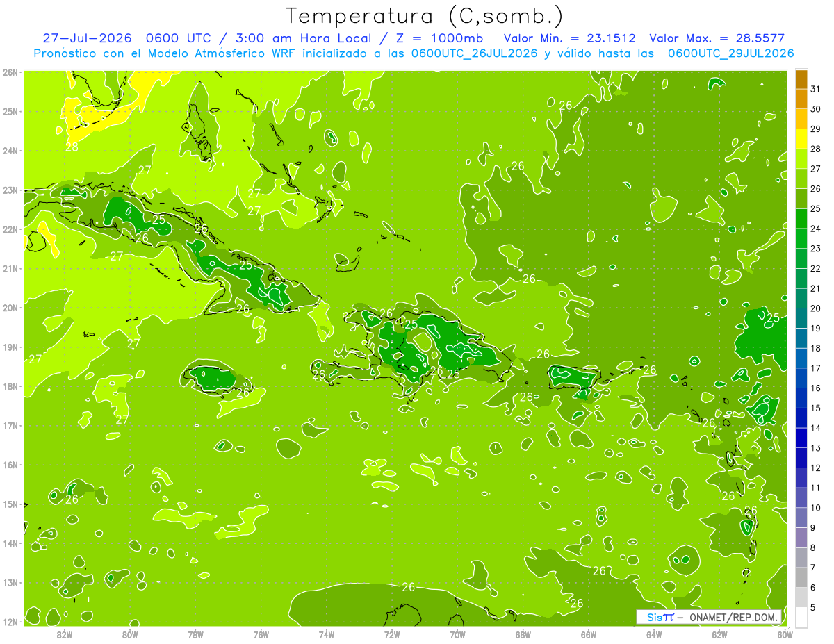Screen dimensions: 834x644
Task: Click the "64W" longitude axis label
Action: point(654,634)
